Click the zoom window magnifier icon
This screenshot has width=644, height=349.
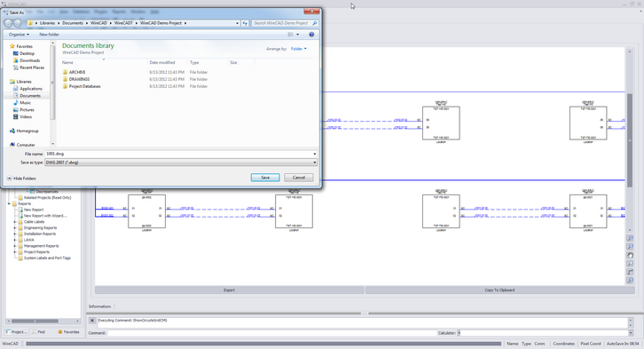(630, 264)
